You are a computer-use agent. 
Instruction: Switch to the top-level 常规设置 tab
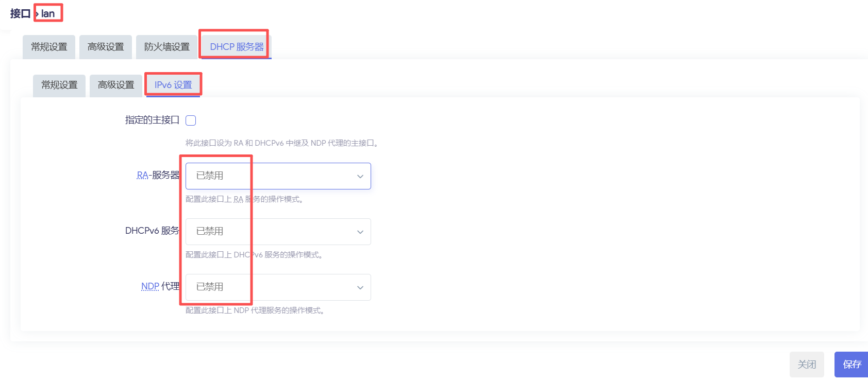49,47
